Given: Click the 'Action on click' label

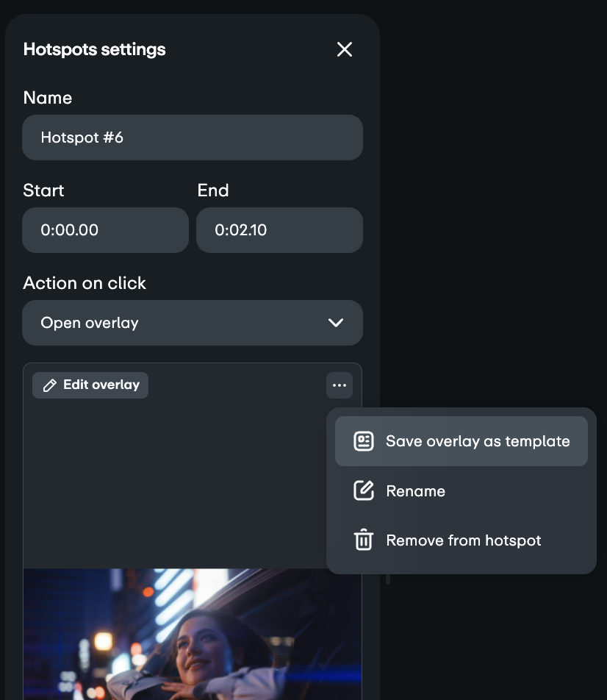Looking at the screenshot, I should tap(85, 283).
